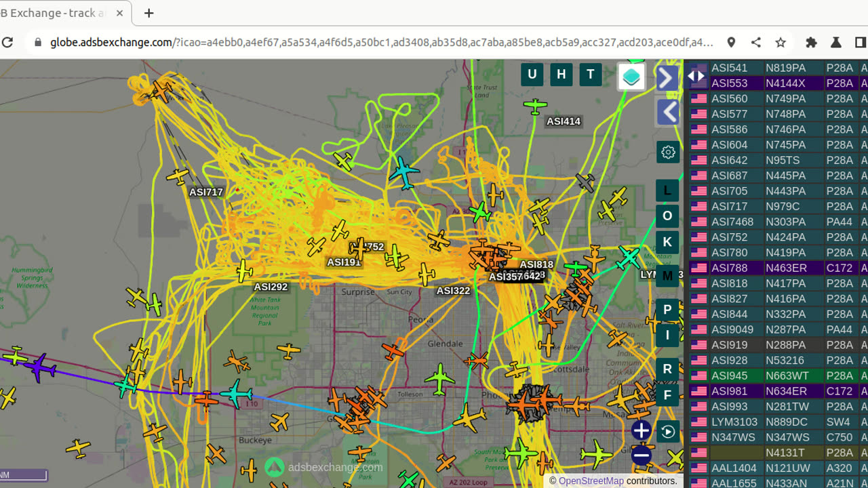868x488 pixels.
Task: Click registration N979C in the table
Action: point(783,207)
